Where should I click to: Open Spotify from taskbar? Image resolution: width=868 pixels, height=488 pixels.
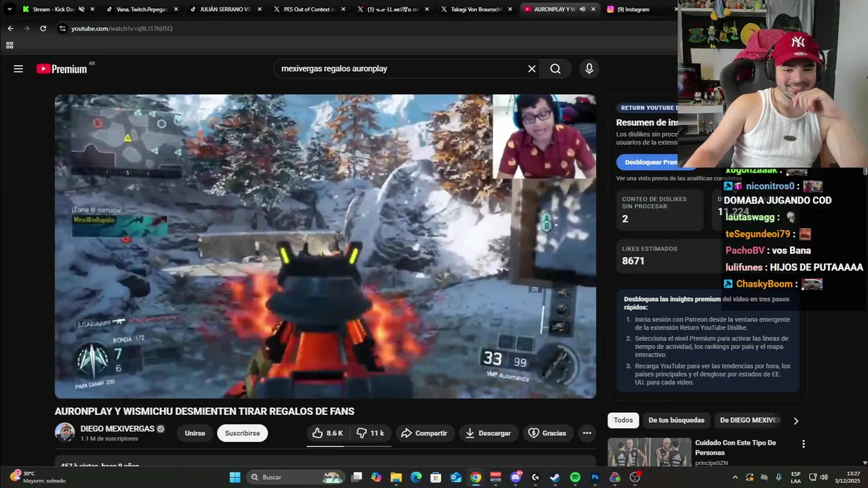[575, 477]
